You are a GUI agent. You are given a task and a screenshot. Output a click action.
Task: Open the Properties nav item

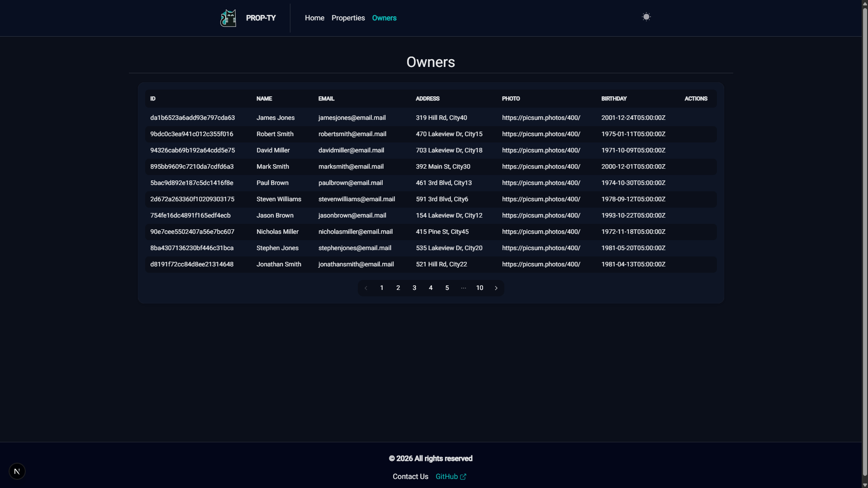click(x=348, y=18)
